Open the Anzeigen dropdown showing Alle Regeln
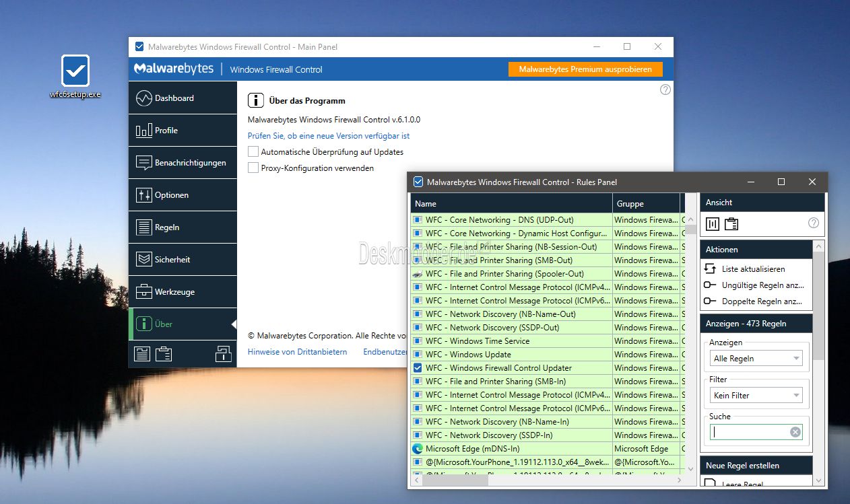 756,359
